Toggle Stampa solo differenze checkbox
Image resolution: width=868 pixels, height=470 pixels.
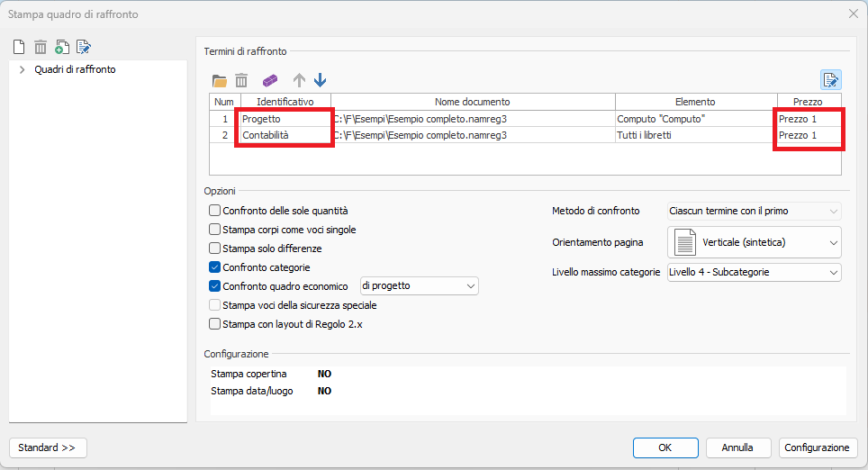coord(214,249)
